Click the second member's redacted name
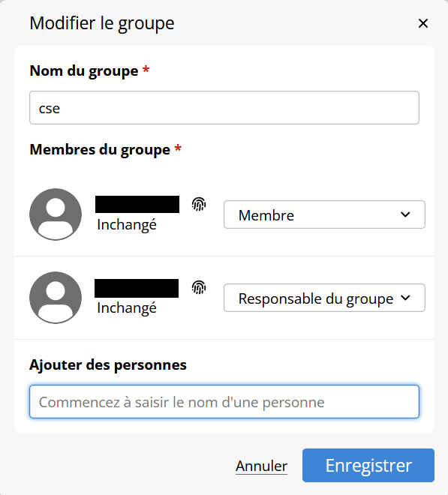This screenshot has width=448, height=495. coord(137,288)
